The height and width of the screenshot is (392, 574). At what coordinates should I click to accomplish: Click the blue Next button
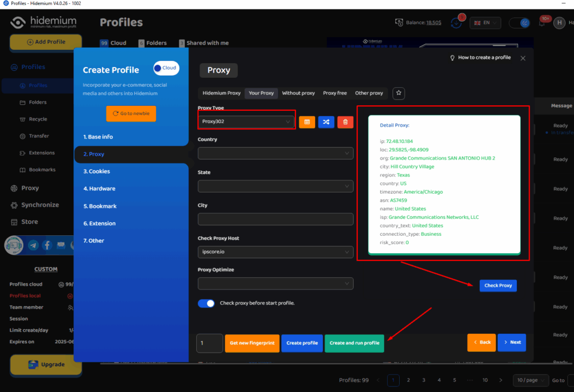click(512, 343)
